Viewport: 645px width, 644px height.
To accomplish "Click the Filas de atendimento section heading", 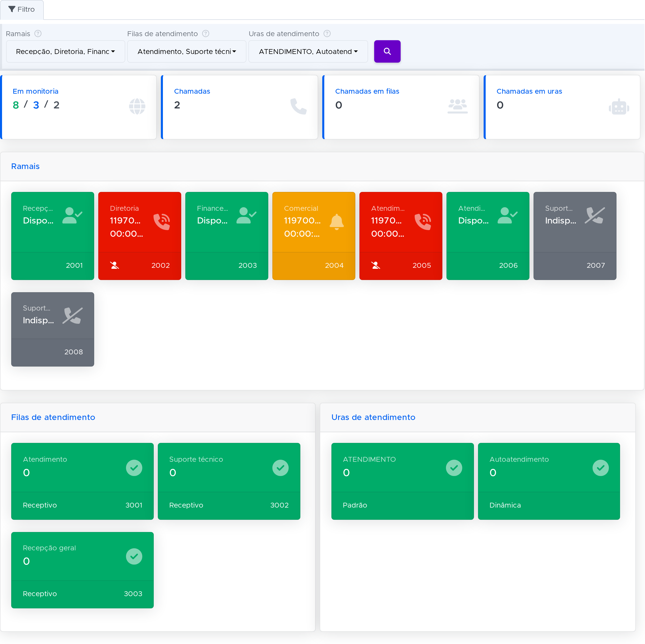I will pyautogui.click(x=53, y=417).
